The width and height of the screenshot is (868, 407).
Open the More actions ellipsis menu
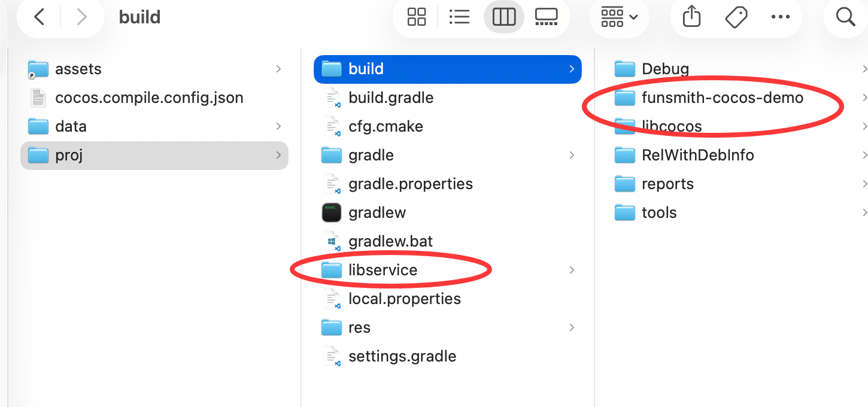[781, 17]
